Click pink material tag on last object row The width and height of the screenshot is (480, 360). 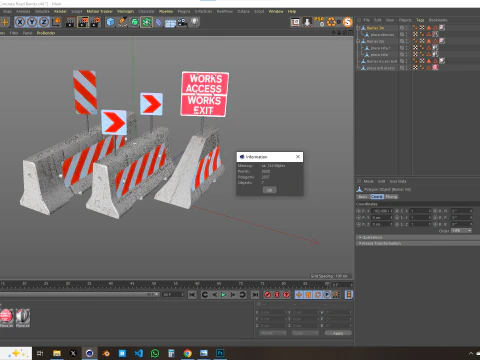point(435,68)
